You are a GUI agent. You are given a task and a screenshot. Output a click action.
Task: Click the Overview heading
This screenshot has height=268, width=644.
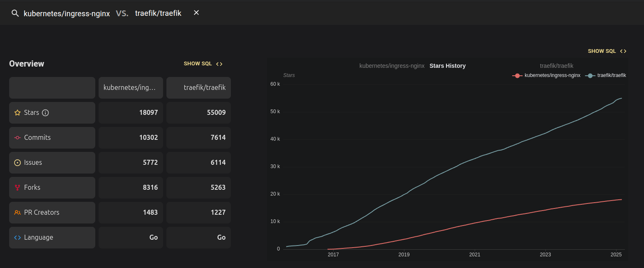pos(27,64)
